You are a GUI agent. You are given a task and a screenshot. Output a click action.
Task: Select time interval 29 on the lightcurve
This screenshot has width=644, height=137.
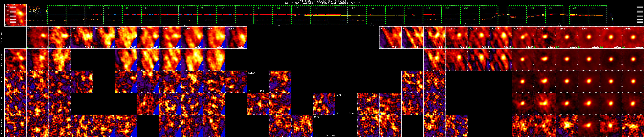pos(598,15)
